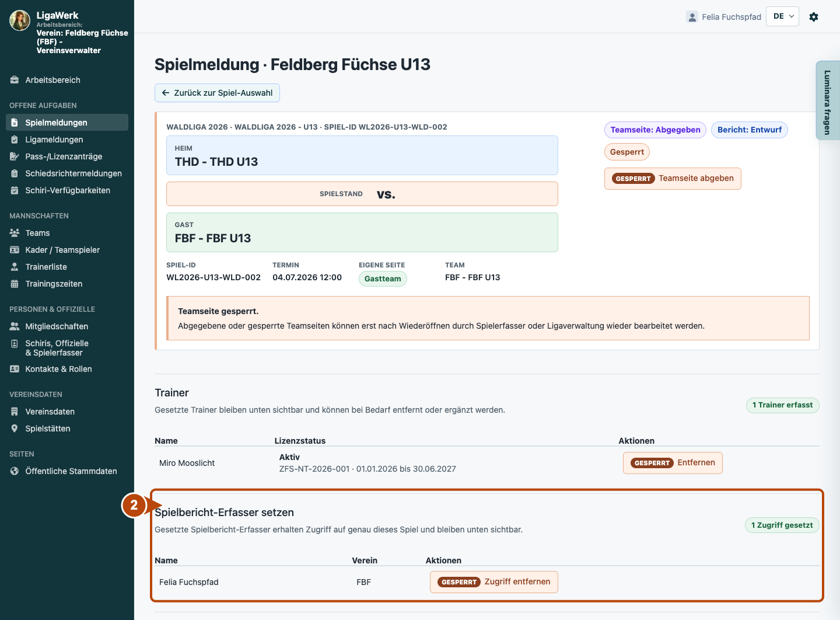
Task: Open Ligameldungen in the sidebar
Action: (67, 140)
